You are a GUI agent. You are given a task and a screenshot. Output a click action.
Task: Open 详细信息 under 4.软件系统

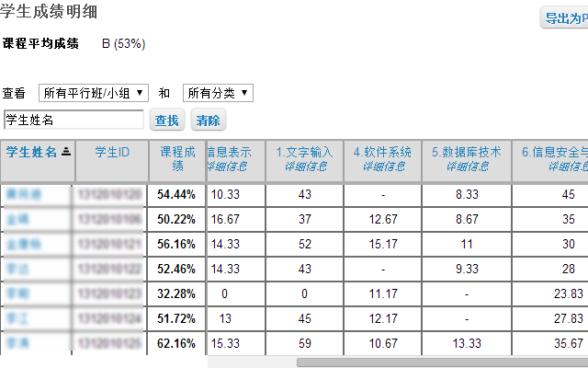pos(383,166)
